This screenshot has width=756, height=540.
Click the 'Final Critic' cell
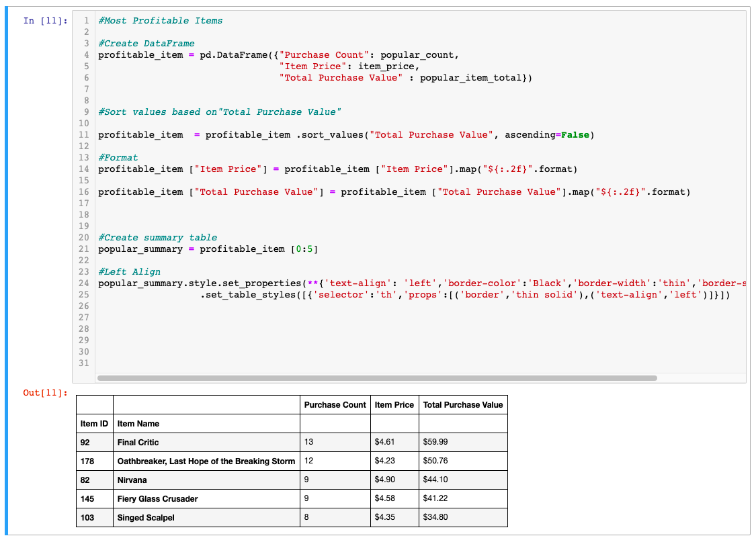[206, 442]
